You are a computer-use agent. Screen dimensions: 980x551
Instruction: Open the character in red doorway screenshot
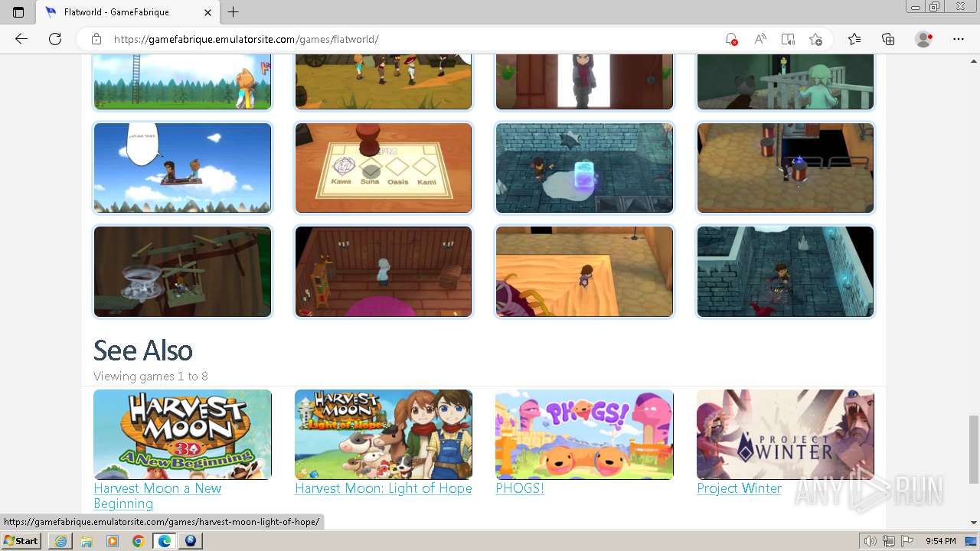[x=584, y=81]
